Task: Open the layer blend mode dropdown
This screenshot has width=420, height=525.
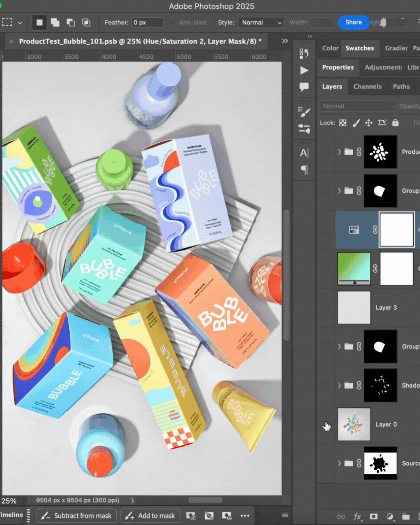Action: pos(358,106)
